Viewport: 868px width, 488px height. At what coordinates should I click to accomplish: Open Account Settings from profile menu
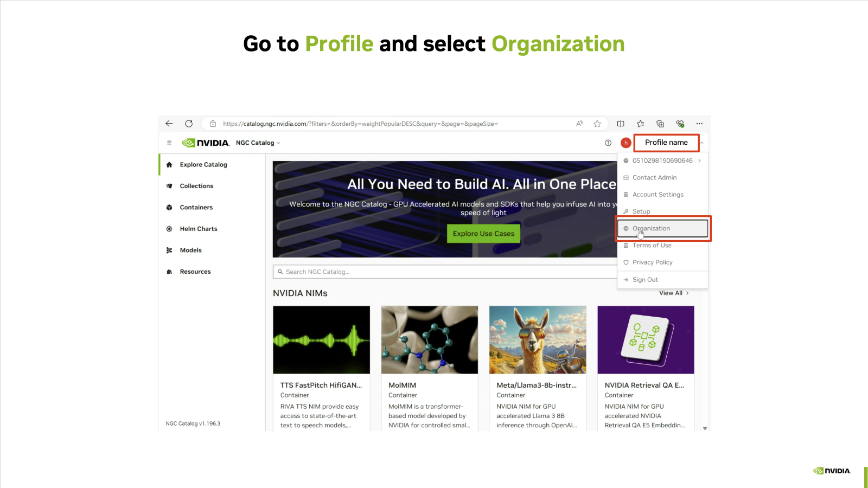(662, 194)
